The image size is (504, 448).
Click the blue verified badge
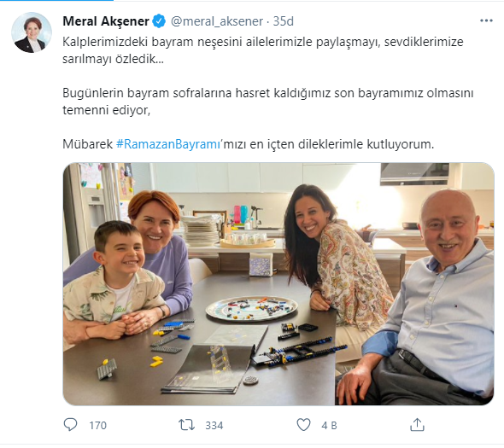159,21
